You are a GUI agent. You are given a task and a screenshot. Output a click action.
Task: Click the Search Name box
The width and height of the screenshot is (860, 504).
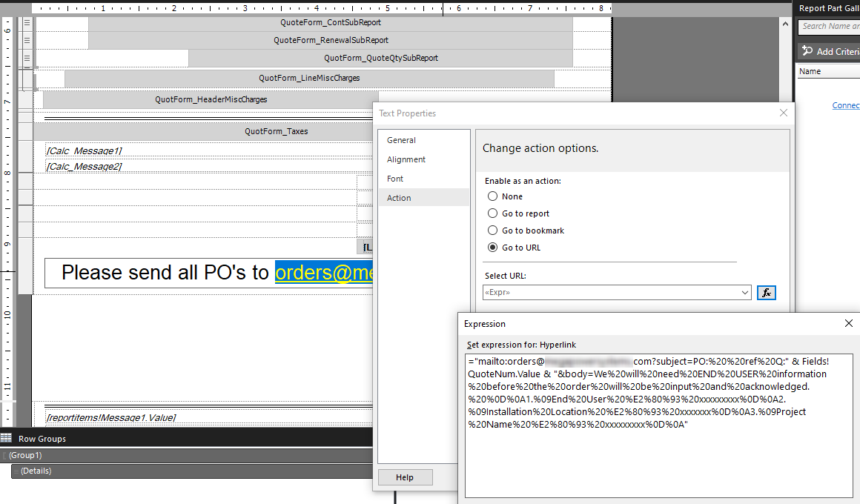pyautogui.click(x=828, y=26)
